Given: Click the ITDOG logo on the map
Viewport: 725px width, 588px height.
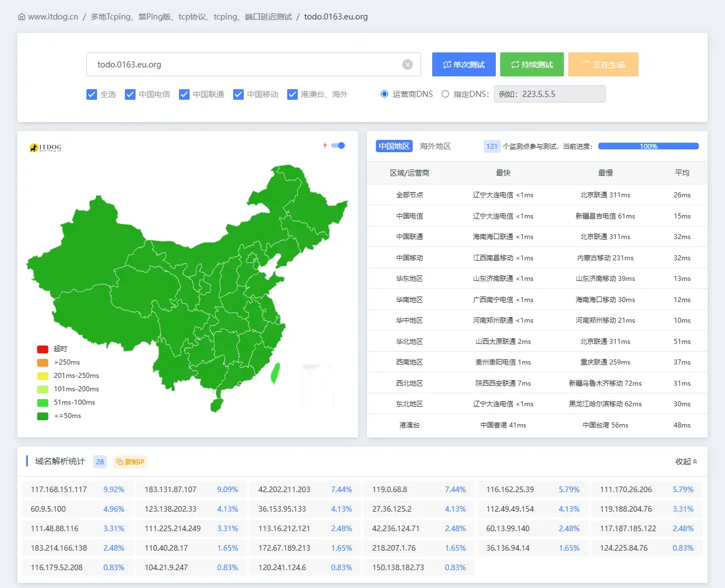Looking at the screenshot, I should pos(46,148).
